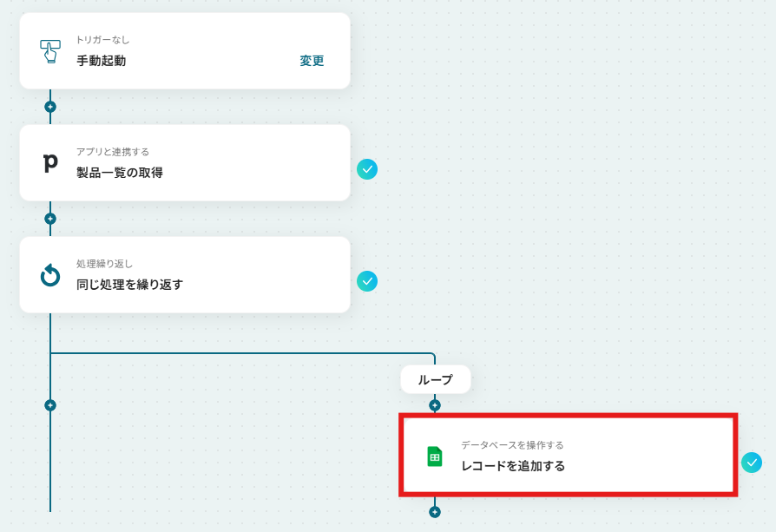Click the データベースを操作する subtitle text
Screen dimensions: 776x532
512,445
